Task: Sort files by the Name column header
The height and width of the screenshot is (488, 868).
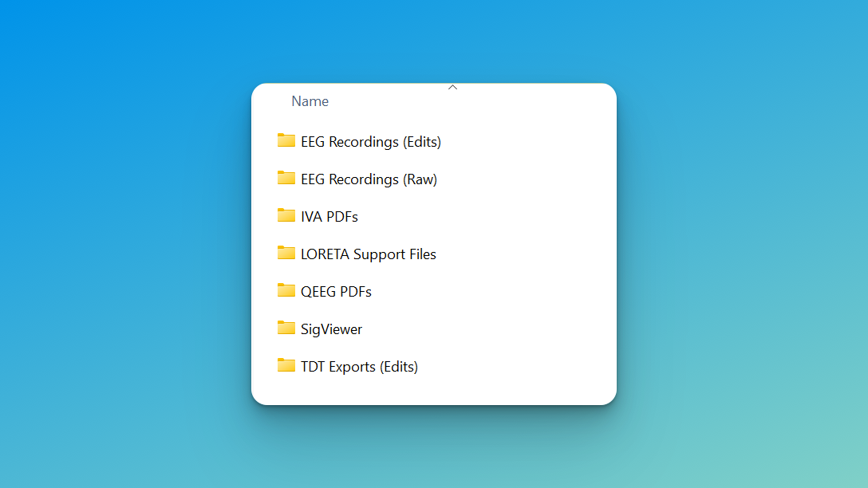Action: tap(310, 101)
